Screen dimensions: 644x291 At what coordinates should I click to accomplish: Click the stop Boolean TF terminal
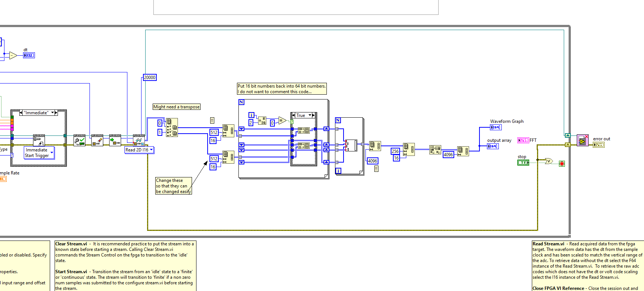click(x=523, y=163)
